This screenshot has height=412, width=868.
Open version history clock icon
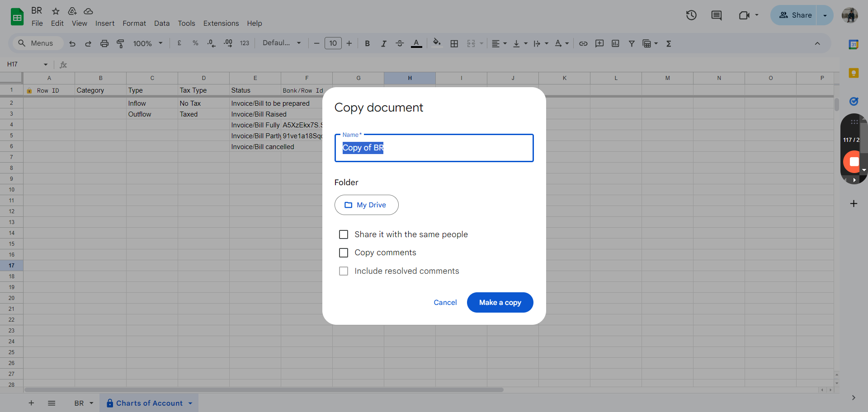pos(691,15)
